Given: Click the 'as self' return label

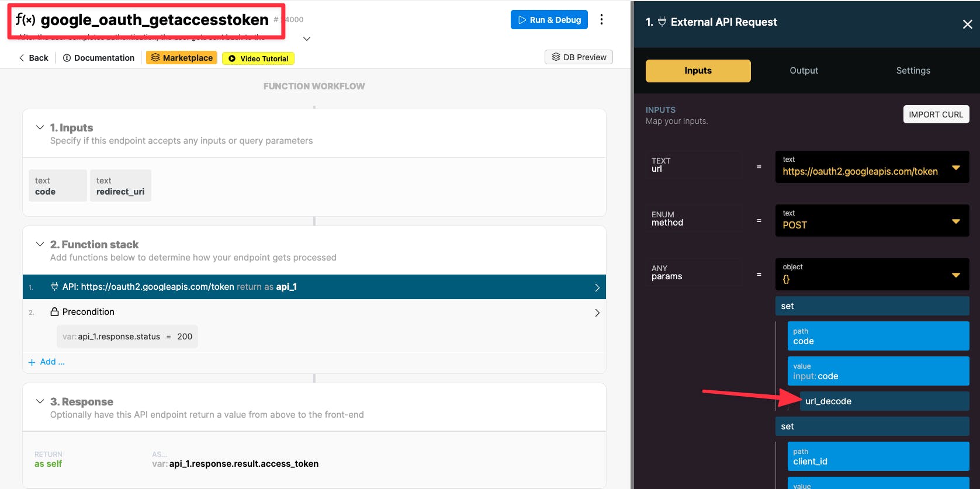Looking at the screenshot, I should tap(48, 464).
